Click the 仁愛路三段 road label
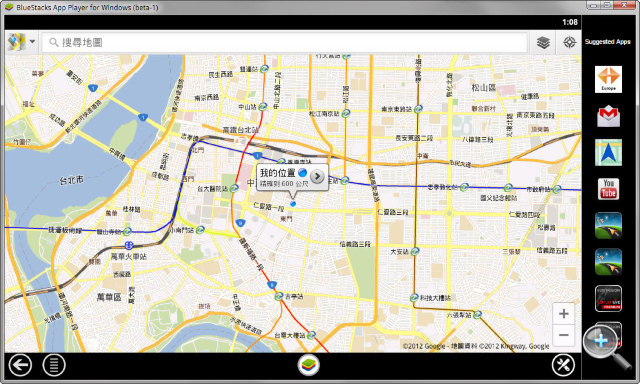Image resolution: width=640 pixels, height=384 pixels. (x=393, y=212)
